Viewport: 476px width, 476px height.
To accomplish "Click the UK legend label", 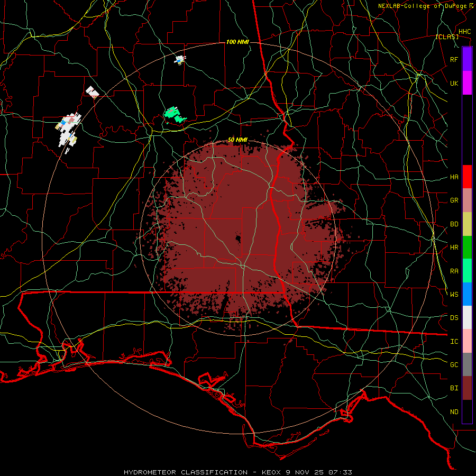I will point(454,83).
